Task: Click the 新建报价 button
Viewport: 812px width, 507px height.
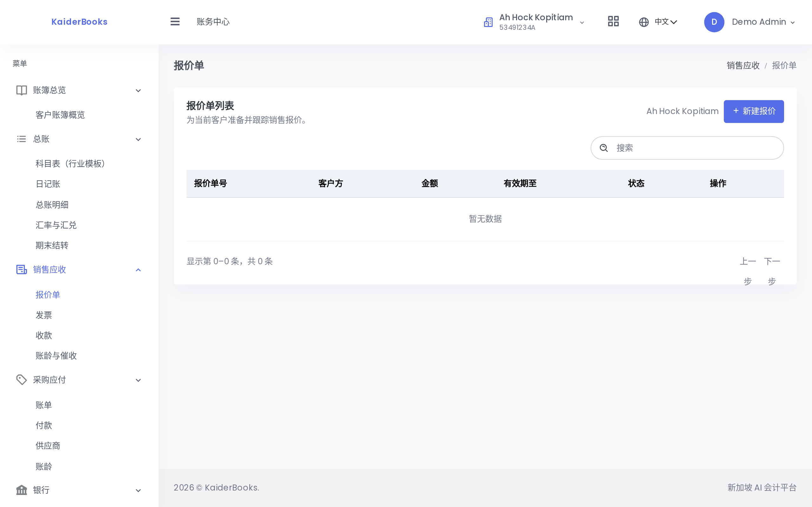Action: click(x=754, y=111)
